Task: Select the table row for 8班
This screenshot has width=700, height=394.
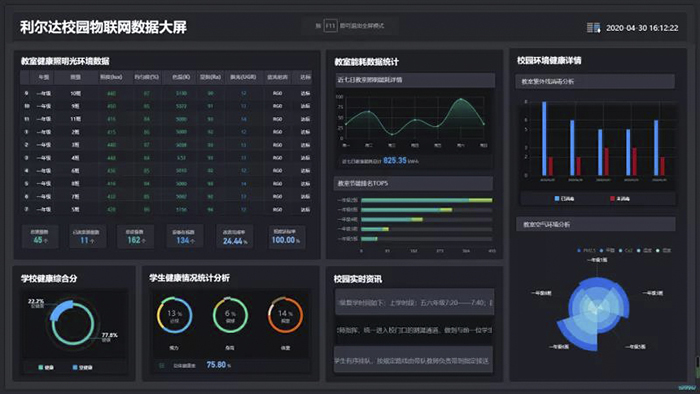Action: (166, 183)
